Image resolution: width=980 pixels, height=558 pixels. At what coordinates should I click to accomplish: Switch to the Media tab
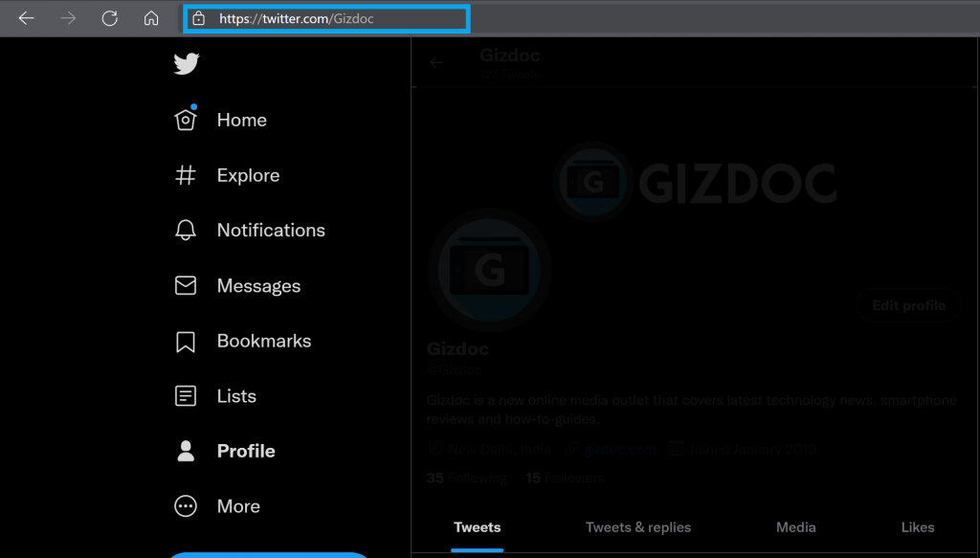(x=795, y=527)
